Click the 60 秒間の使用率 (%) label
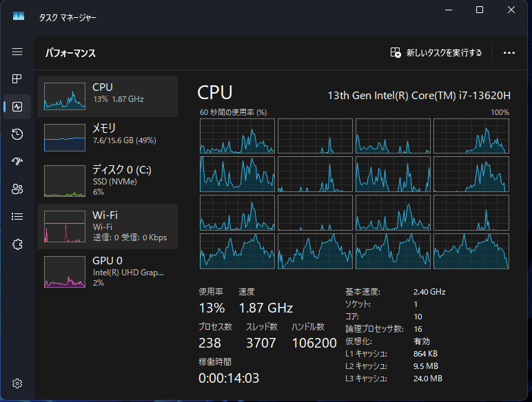This screenshot has height=402, width=532. pos(233,112)
